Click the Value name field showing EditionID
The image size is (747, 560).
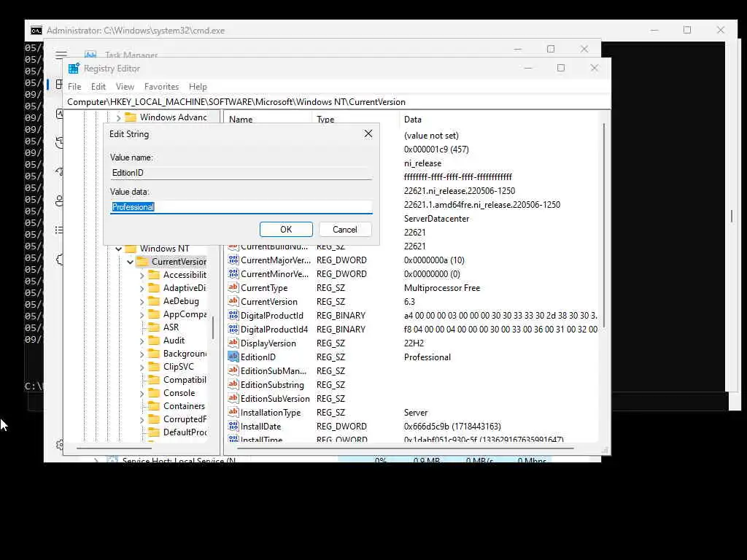tap(241, 173)
